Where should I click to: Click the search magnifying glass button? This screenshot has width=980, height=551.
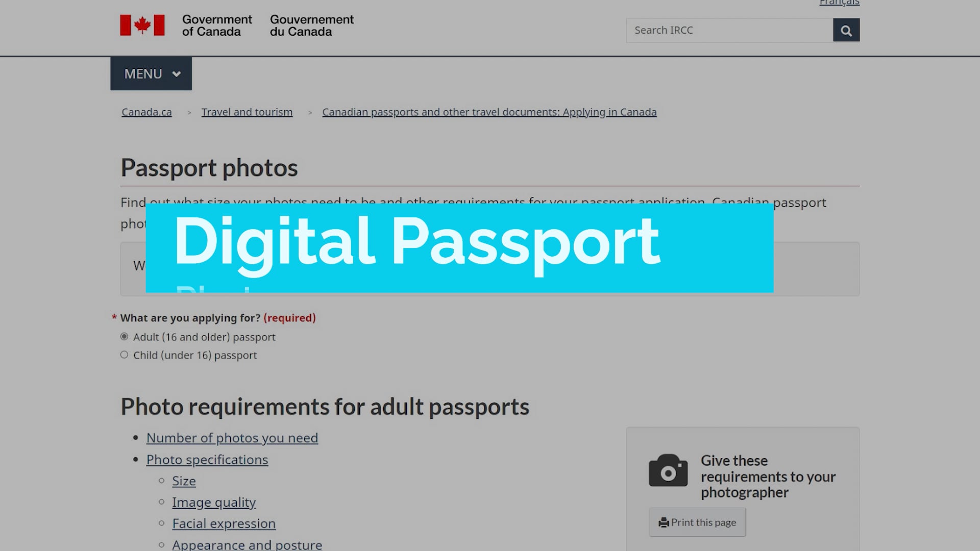[x=846, y=30]
